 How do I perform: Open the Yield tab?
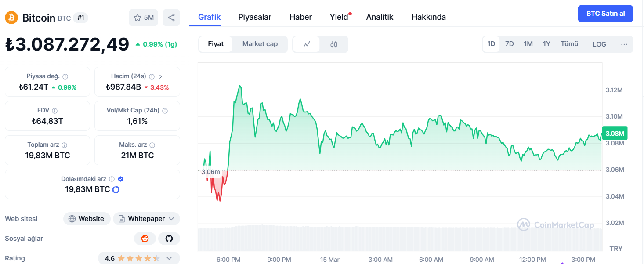339,17
